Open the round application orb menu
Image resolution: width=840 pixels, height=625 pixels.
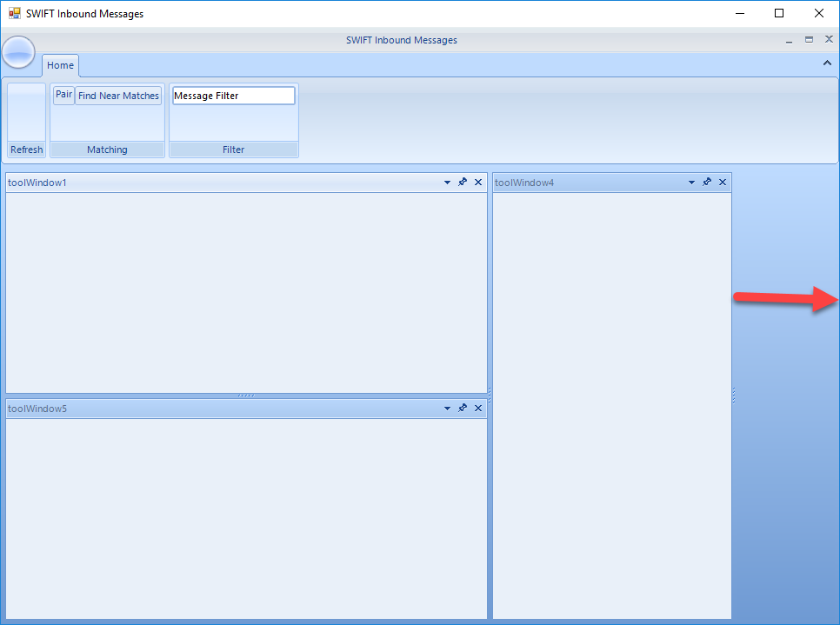19,52
